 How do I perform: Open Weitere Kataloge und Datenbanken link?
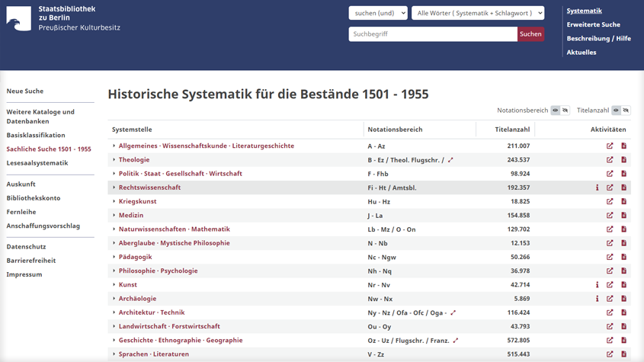(40, 117)
